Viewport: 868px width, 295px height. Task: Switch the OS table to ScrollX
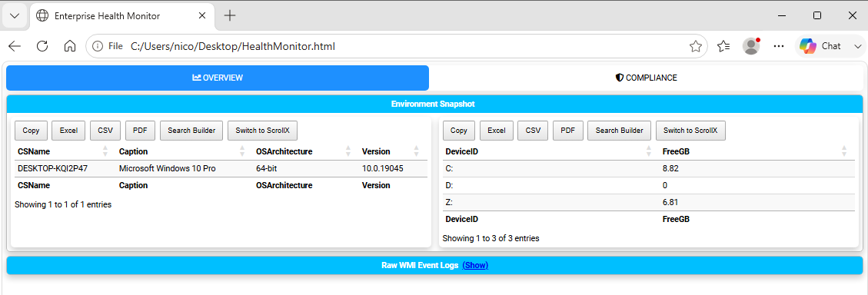pos(262,131)
